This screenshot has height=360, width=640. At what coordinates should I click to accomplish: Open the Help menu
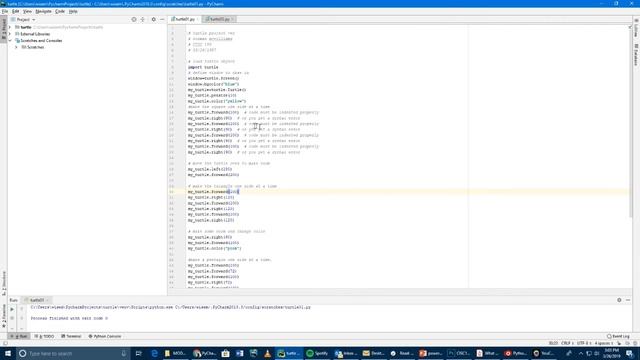coord(73,11)
